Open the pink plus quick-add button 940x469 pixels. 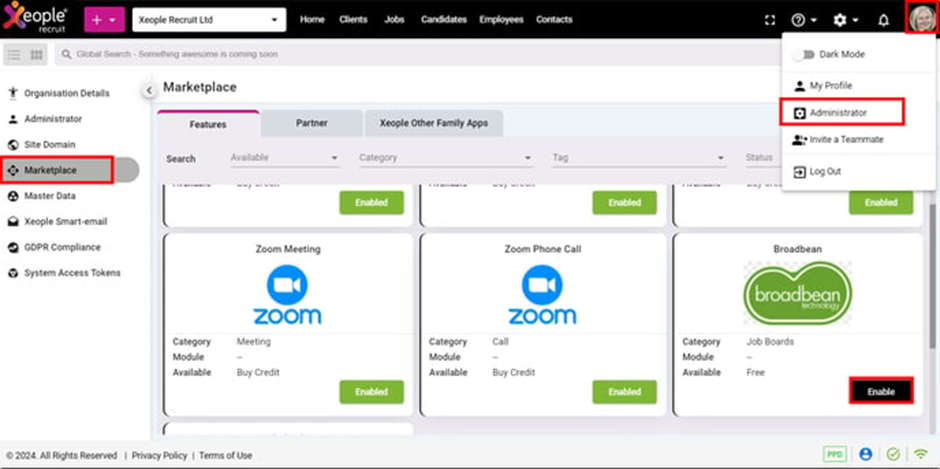(x=104, y=20)
